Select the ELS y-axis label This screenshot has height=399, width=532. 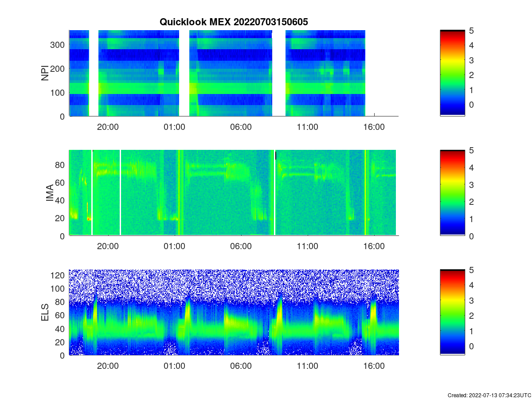coord(46,312)
